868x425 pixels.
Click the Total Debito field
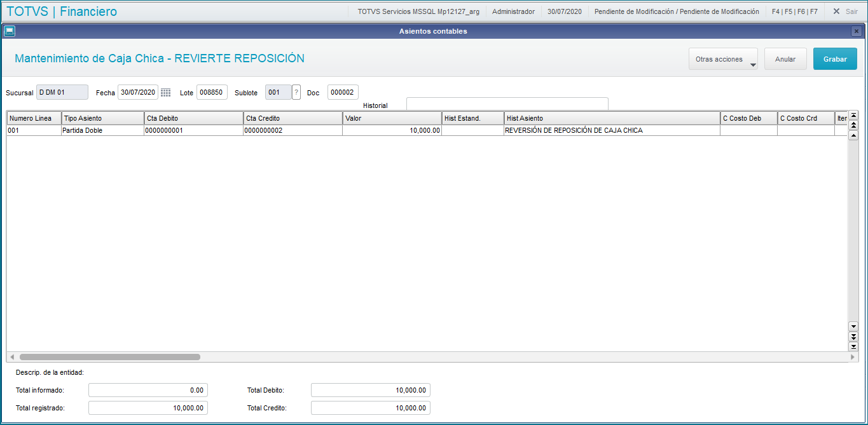point(371,390)
